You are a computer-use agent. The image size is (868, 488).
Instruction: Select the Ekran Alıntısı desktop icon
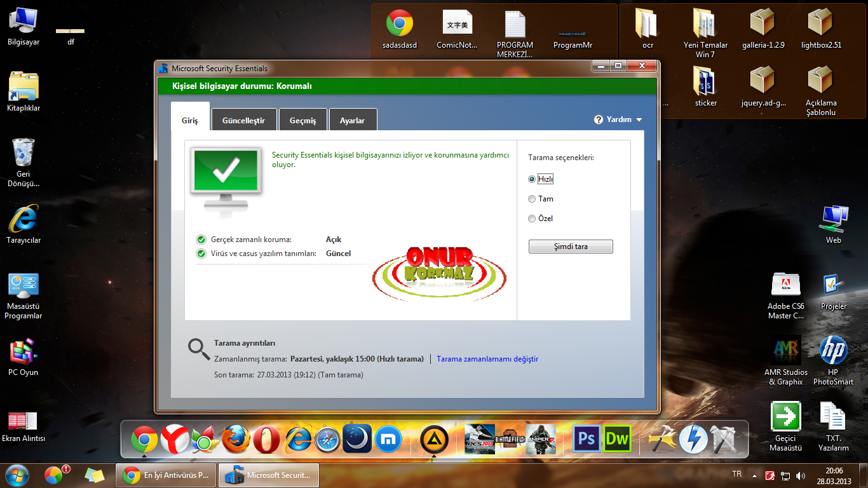(x=24, y=425)
